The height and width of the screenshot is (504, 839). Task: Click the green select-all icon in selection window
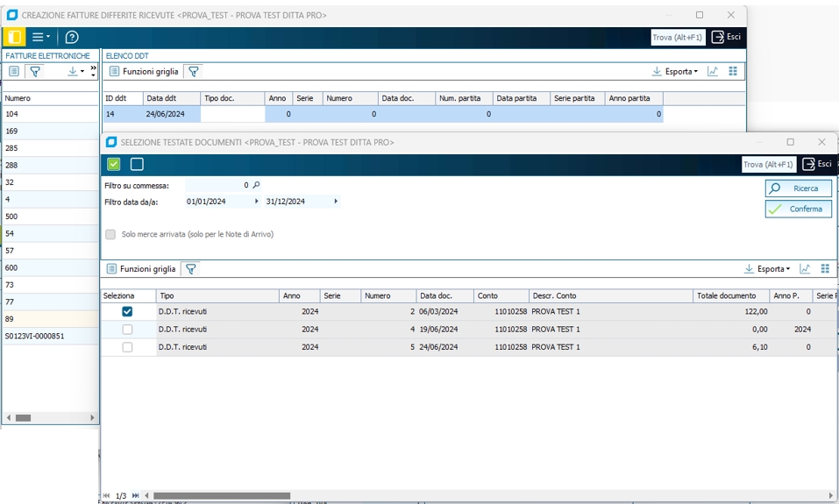pos(114,164)
